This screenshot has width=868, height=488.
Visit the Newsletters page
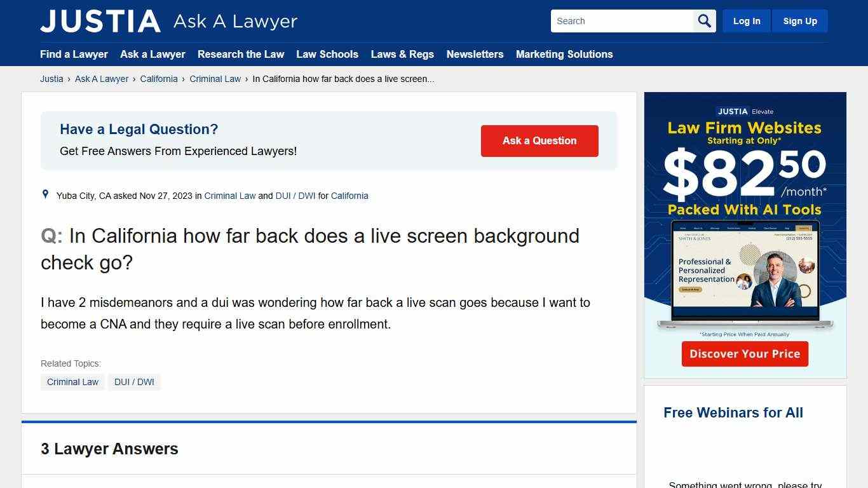coord(475,55)
